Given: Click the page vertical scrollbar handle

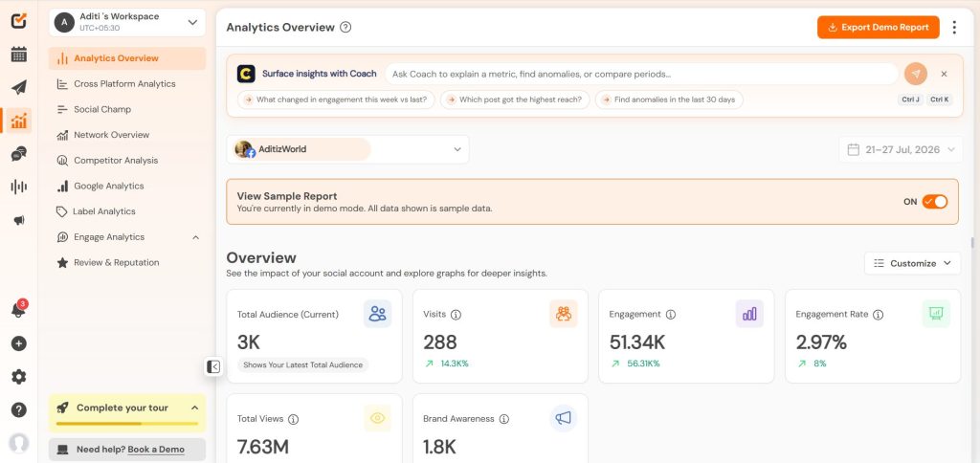Looking at the screenshot, I should pyautogui.click(x=972, y=242).
